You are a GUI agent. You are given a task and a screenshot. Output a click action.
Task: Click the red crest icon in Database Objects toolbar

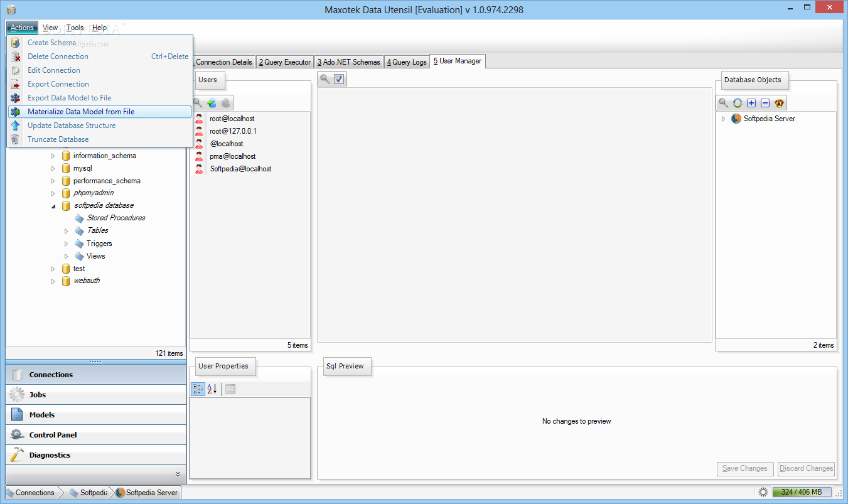point(780,103)
